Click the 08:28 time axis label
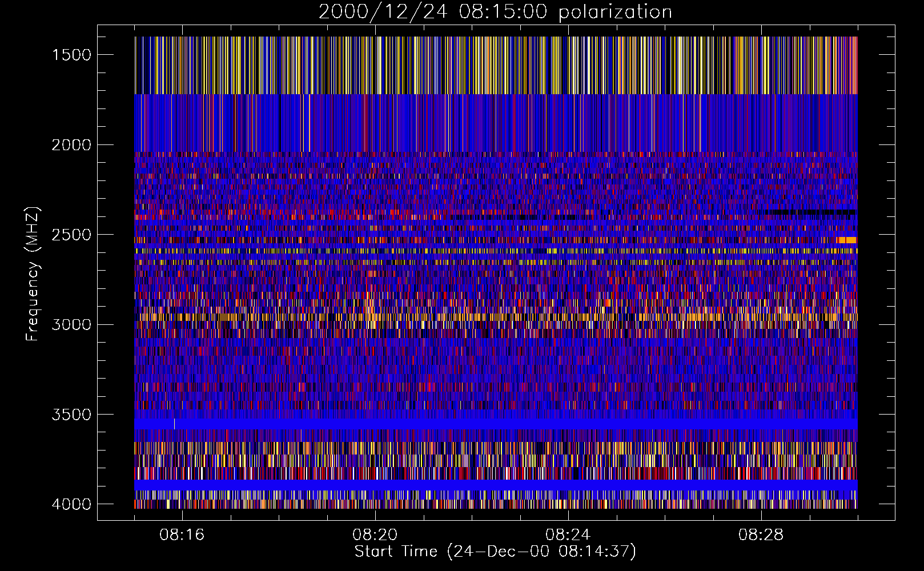 point(761,535)
